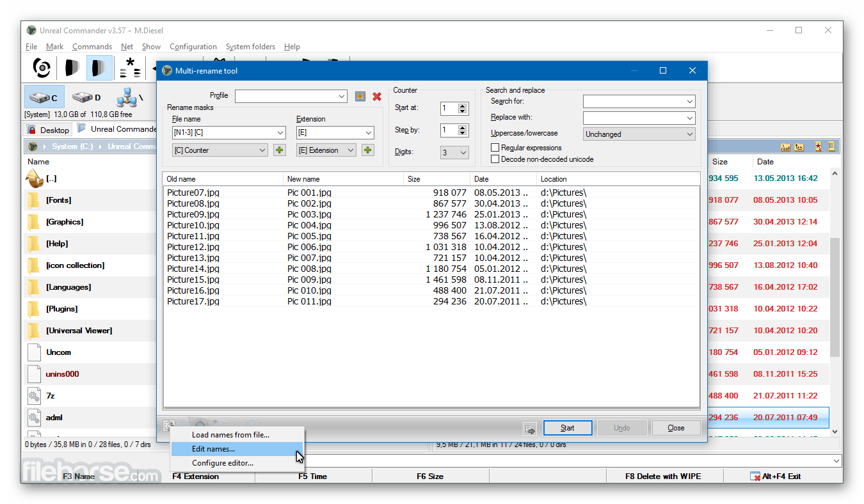This screenshot has width=864, height=504.
Task: Open the Search for dropdown
Action: [689, 101]
